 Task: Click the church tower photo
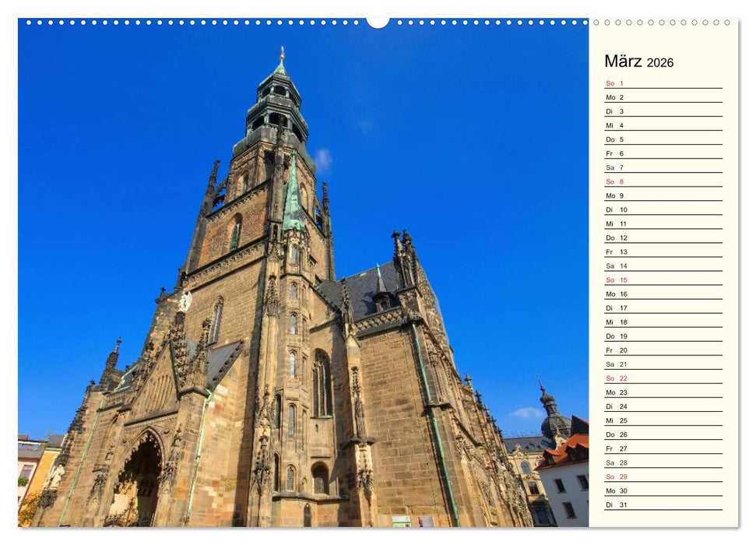pos(273,234)
